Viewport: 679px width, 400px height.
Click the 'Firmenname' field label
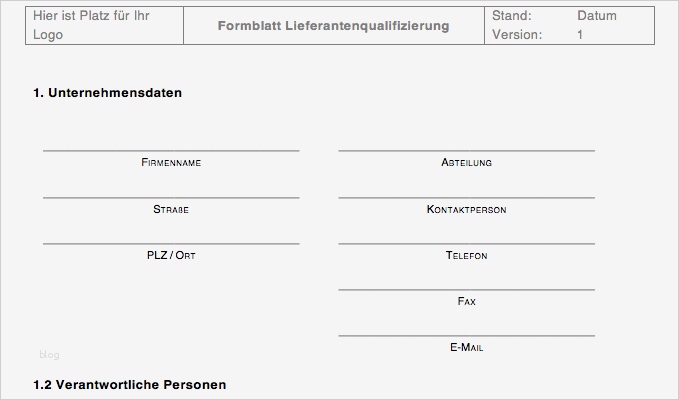pos(171,162)
